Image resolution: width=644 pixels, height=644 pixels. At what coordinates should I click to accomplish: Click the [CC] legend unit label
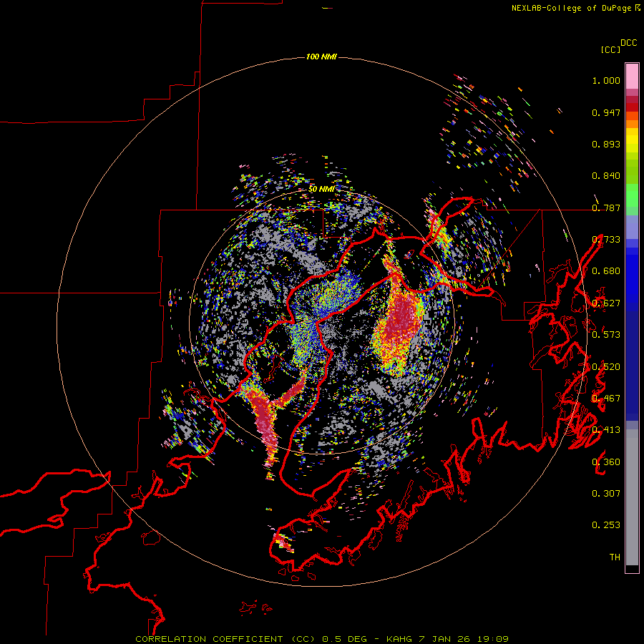(x=610, y=49)
